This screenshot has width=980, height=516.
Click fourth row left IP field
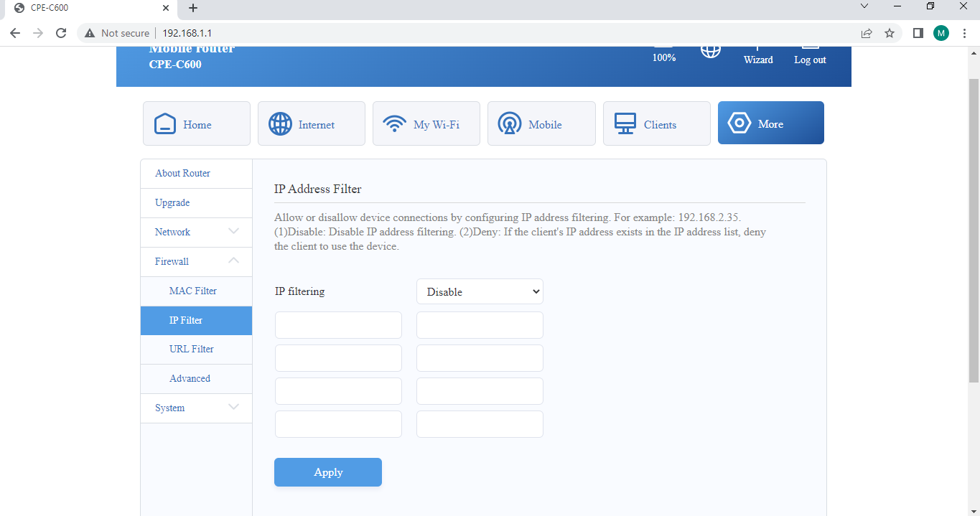pyautogui.click(x=338, y=424)
